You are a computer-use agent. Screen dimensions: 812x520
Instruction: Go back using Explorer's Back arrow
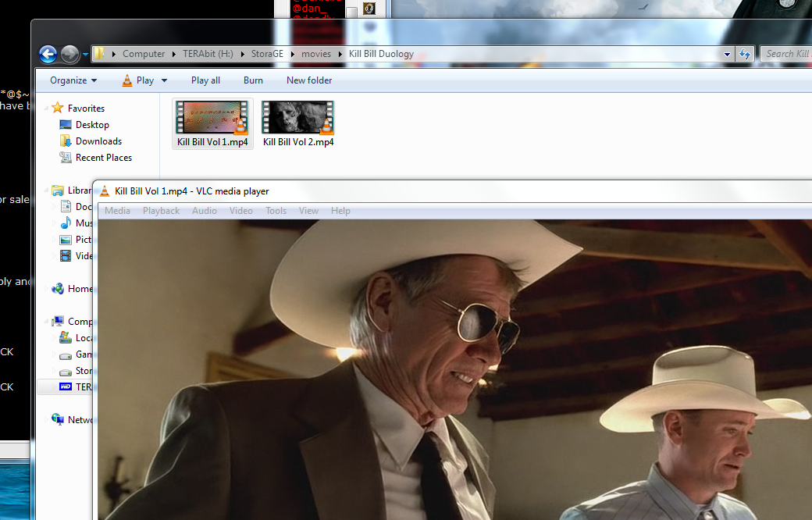[48, 54]
